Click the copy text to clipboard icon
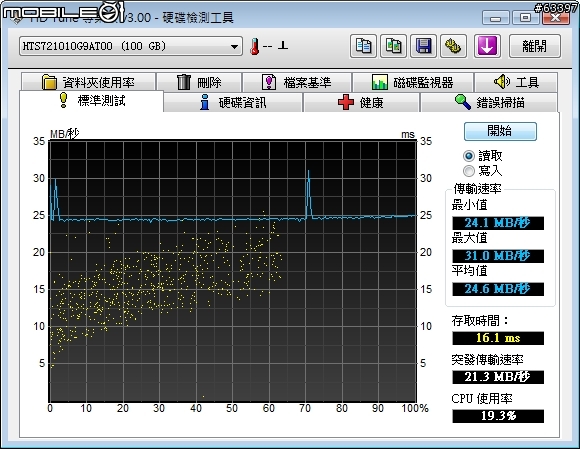This screenshot has width=580, height=449. click(363, 46)
